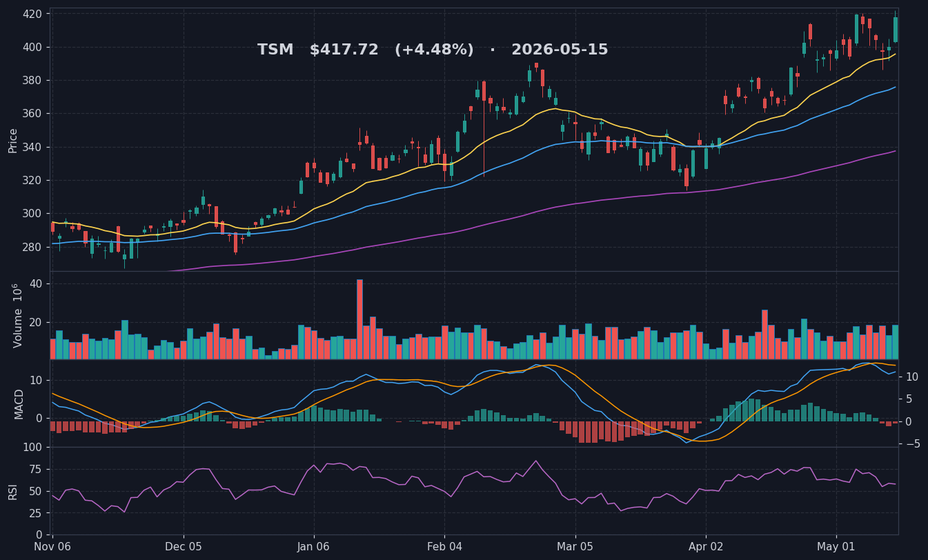The width and height of the screenshot is (928, 560).
Task: Click the May 01 date label
Action: (836, 546)
